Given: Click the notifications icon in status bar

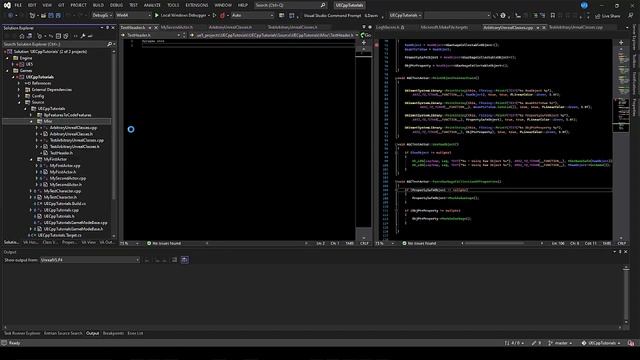Looking at the screenshot, I should pos(631,343).
